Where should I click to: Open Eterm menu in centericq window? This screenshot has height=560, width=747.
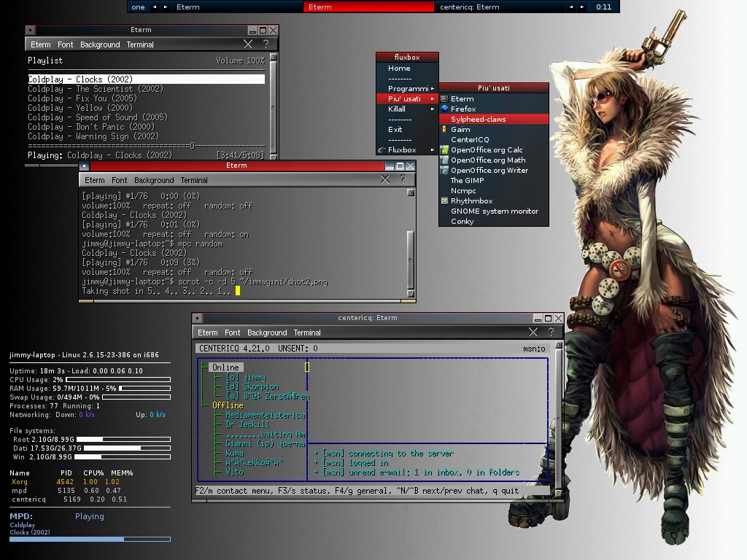point(208,332)
